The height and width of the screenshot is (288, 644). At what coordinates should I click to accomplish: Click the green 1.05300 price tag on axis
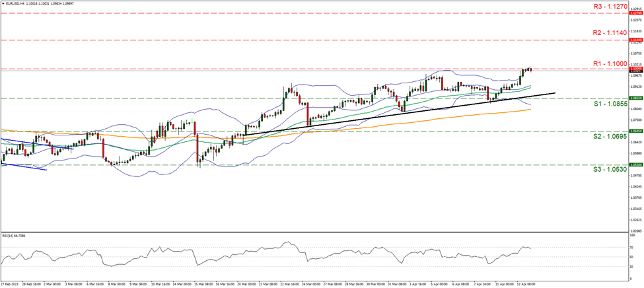[x=635, y=164]
